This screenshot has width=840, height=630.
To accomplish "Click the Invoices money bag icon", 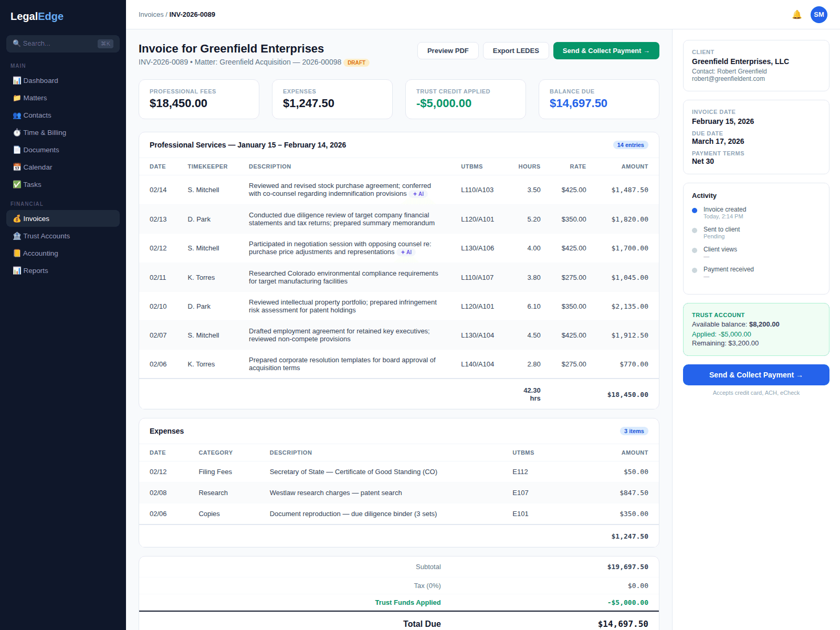I will point(17,219).
